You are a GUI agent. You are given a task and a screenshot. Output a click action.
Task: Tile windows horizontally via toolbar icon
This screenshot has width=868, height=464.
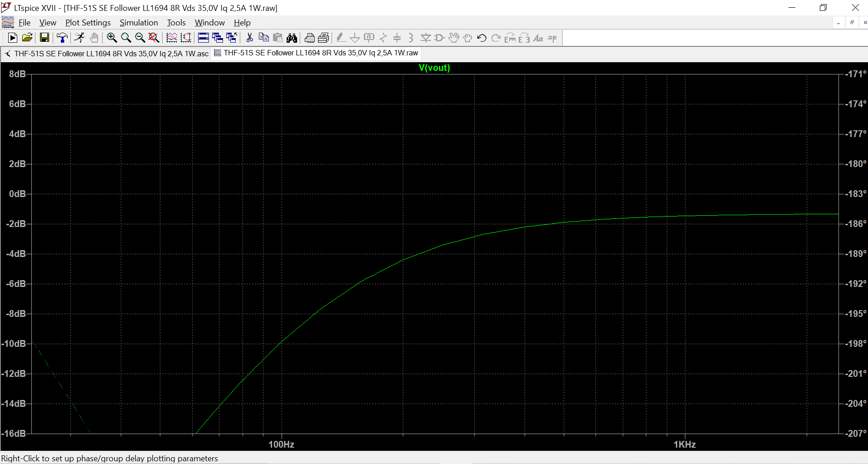tap(203, 38)
